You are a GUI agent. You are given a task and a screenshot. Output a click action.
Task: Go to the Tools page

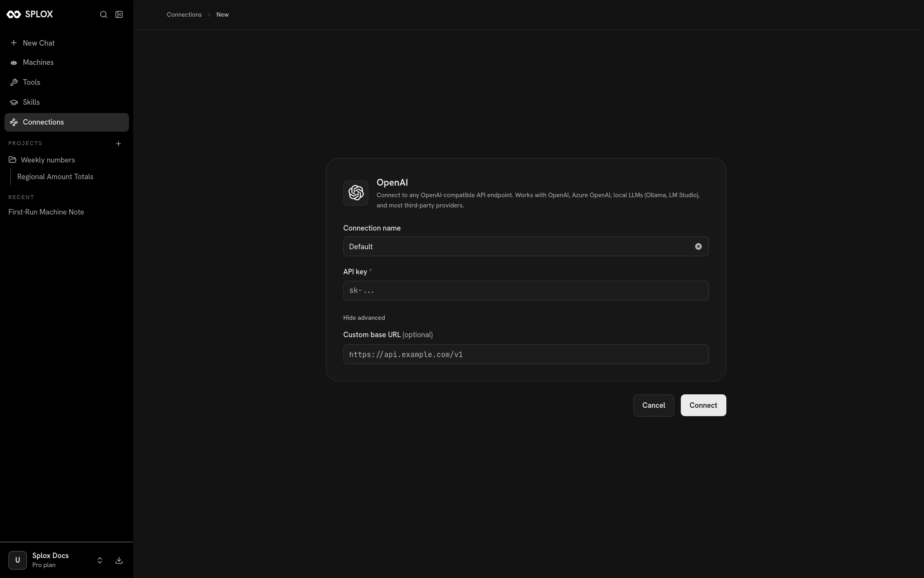[x=67, y=82]
